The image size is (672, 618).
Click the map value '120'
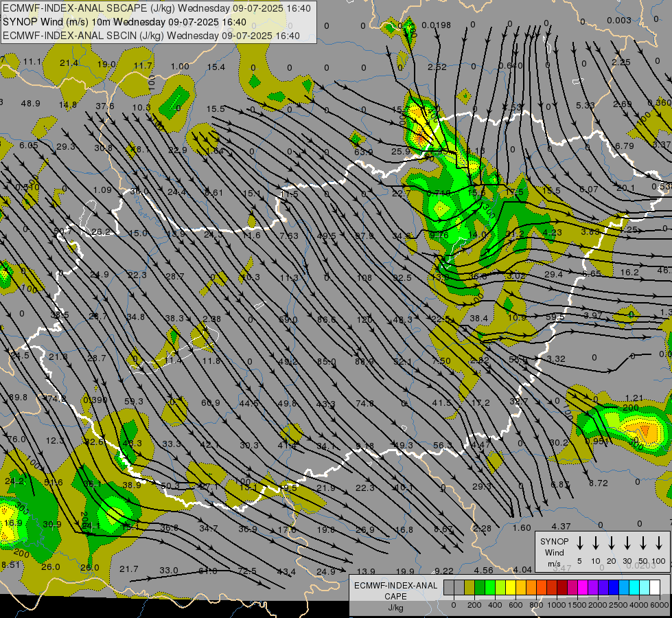364,320
